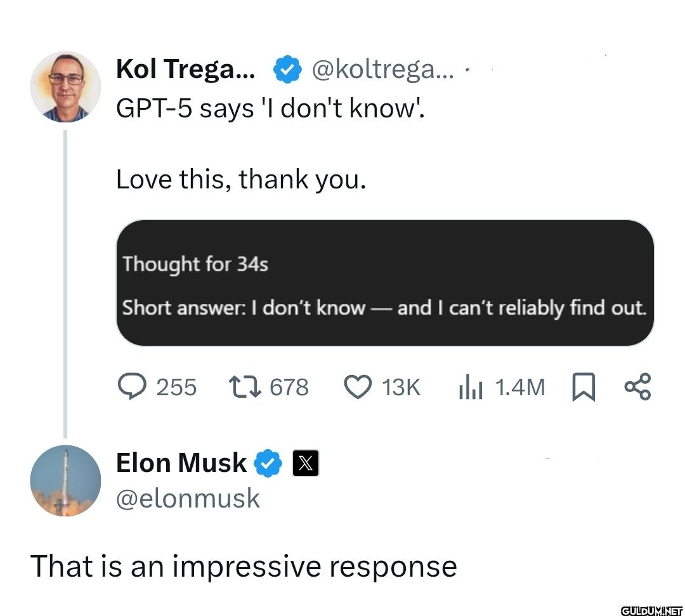
Task: Open Kol Trega's profile avatar
Action: coord(65,86)
